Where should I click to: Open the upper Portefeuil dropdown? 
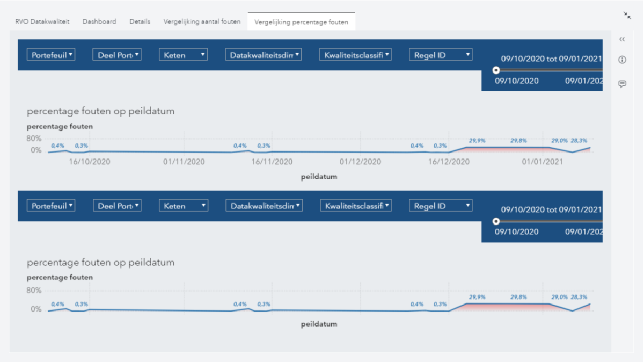[x=51, y=55]
